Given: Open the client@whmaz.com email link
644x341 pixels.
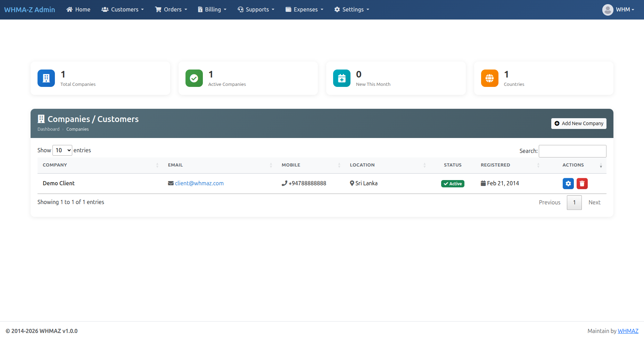Looking at the screenshot, I should coord(199,183).
